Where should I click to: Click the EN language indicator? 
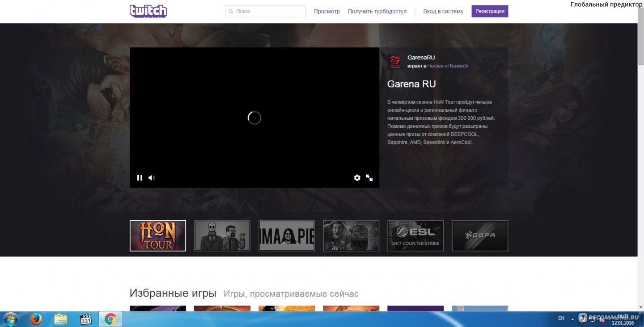(561, 319)
